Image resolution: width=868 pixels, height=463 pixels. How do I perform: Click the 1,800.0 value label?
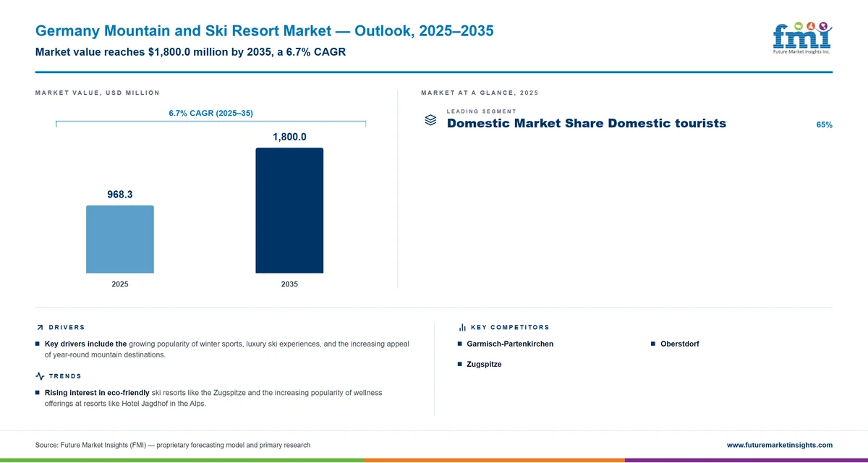click(x=289, y=137)
